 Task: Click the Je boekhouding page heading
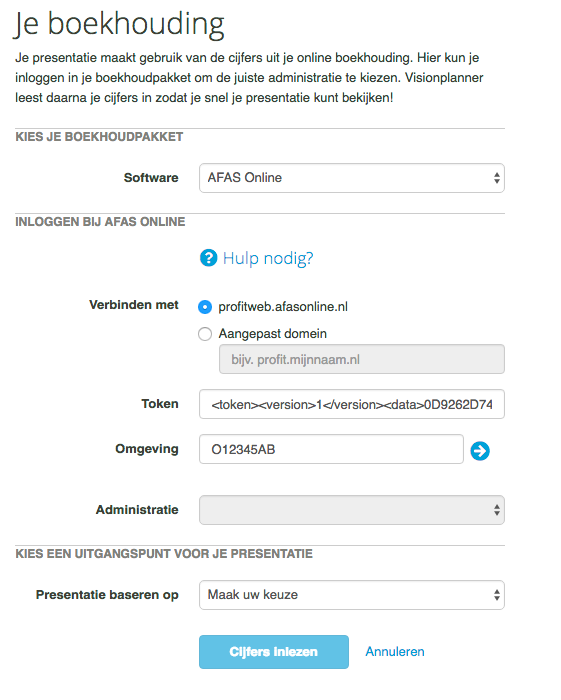[119, 24]
